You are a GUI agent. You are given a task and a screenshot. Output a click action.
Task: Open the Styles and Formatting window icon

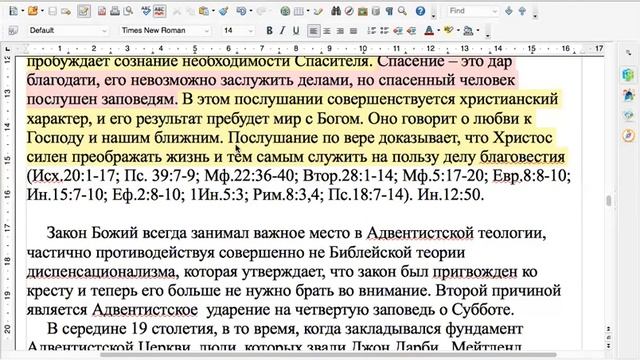click(x=13, y=30)
